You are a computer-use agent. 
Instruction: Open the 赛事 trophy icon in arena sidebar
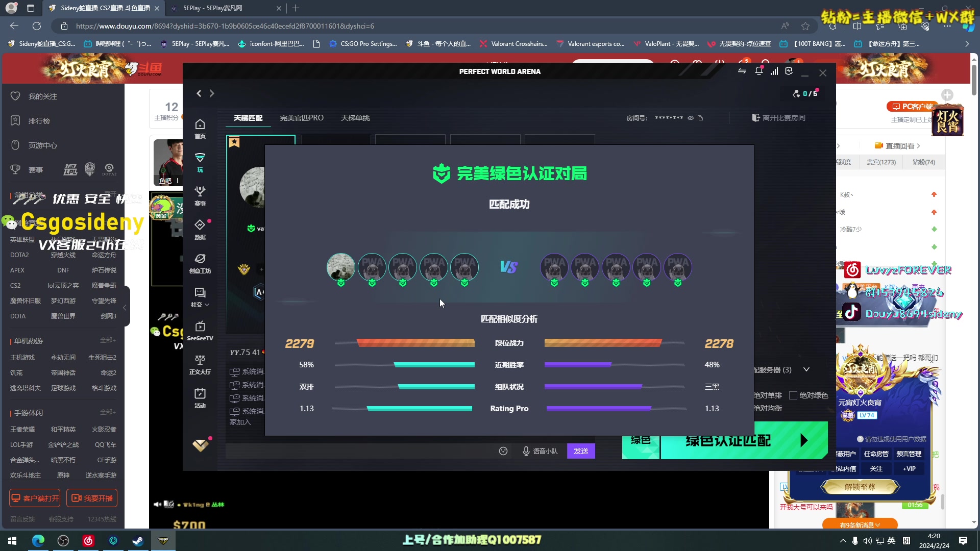pyautogui.click(x=200, y=196)
